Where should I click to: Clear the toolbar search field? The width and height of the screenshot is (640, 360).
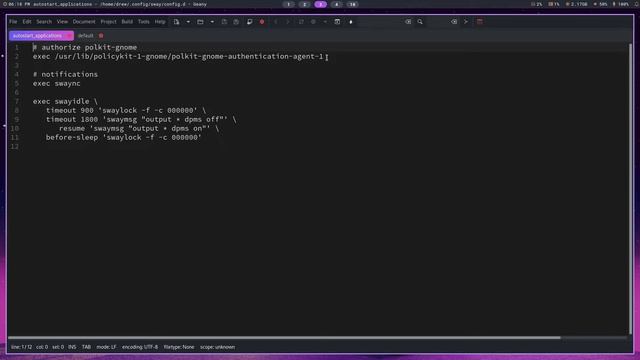(x=408, y=22)
